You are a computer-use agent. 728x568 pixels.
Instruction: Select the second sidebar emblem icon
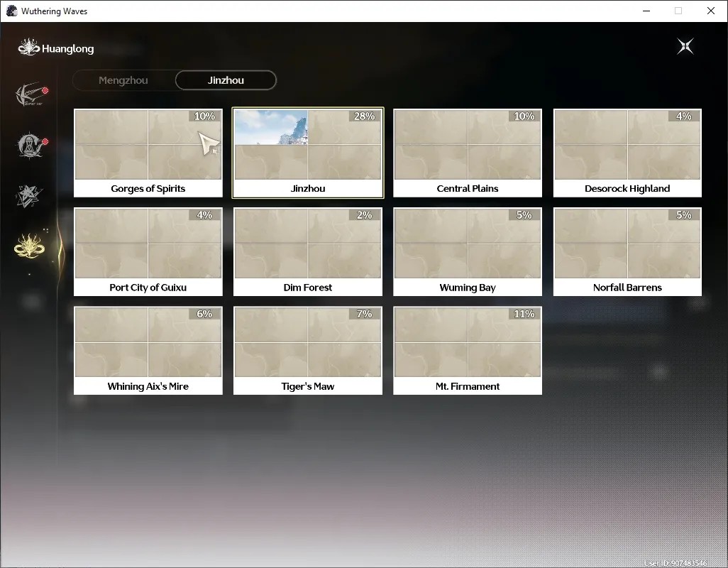pos(31,145)
